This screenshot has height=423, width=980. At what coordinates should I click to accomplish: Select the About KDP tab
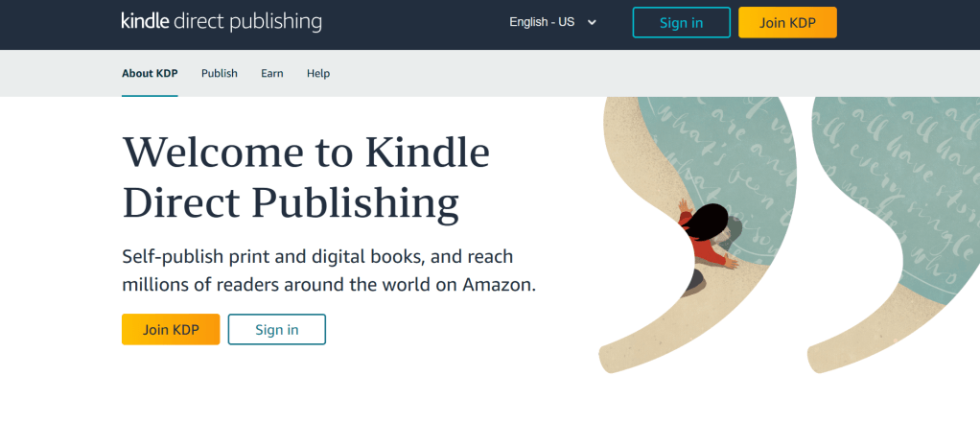coord(150,73)
